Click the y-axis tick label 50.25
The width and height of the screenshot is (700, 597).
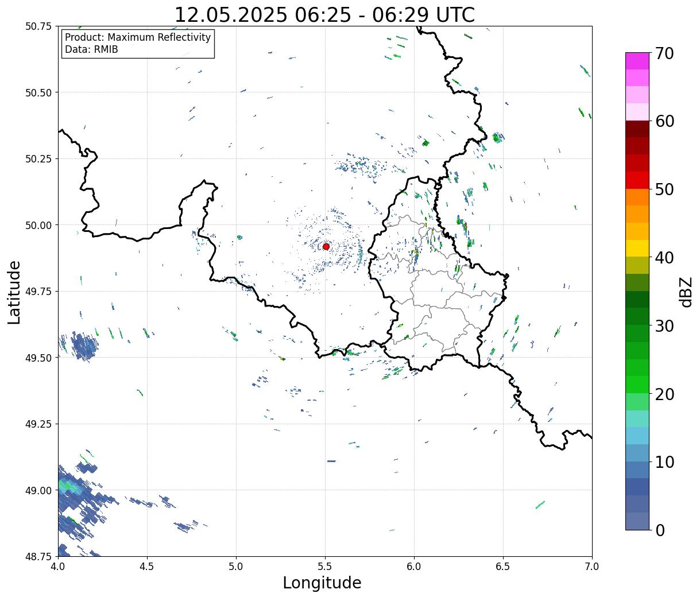click(38, 159)
